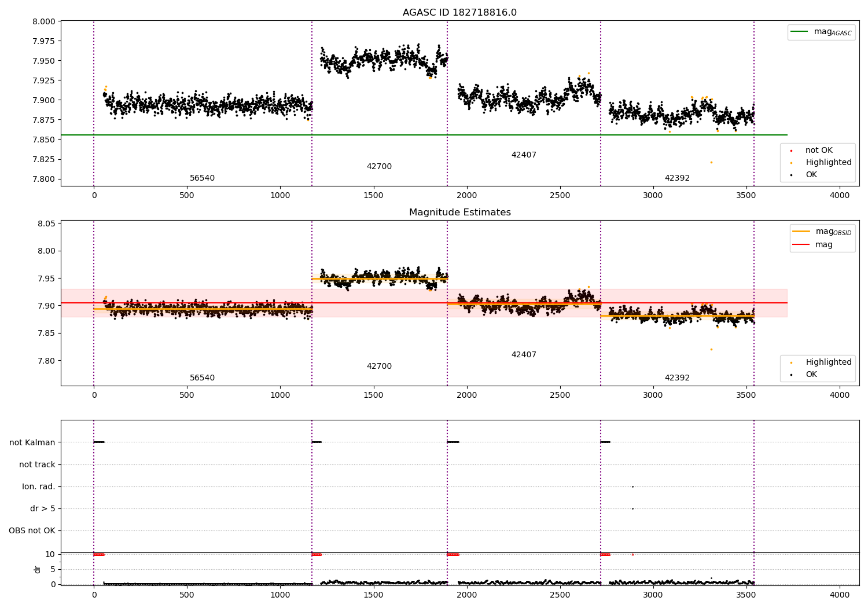Click the 5 tick on the dr axis

(53, 570)
